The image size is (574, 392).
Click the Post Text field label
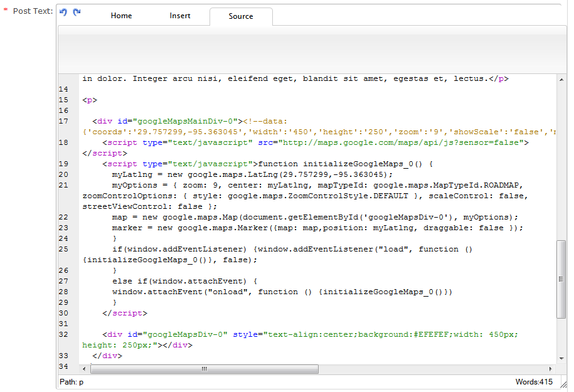[x=33, y=11]
